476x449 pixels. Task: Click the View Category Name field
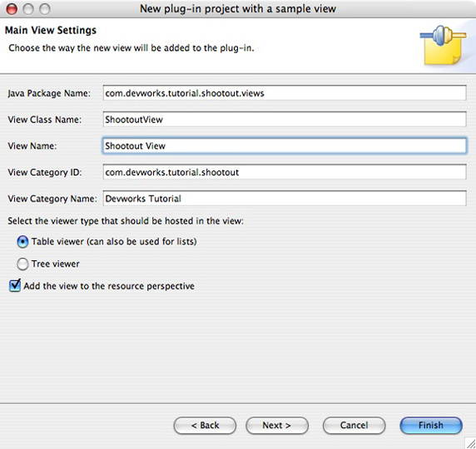(x=285, y=199)
